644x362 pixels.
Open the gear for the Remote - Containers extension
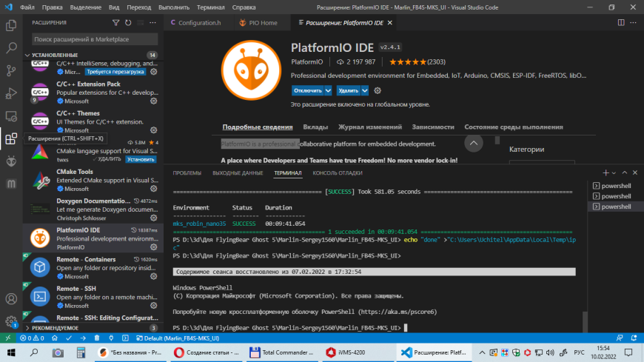point(154,277)
